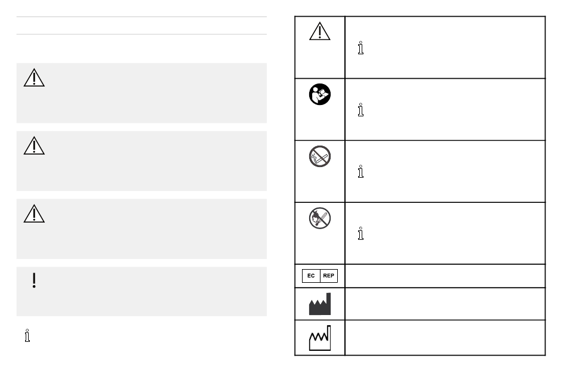Select the info icon below the gray boxes
Image resolution: width=567 pixels, height=392 pixels.
click(x=27, y=335)
